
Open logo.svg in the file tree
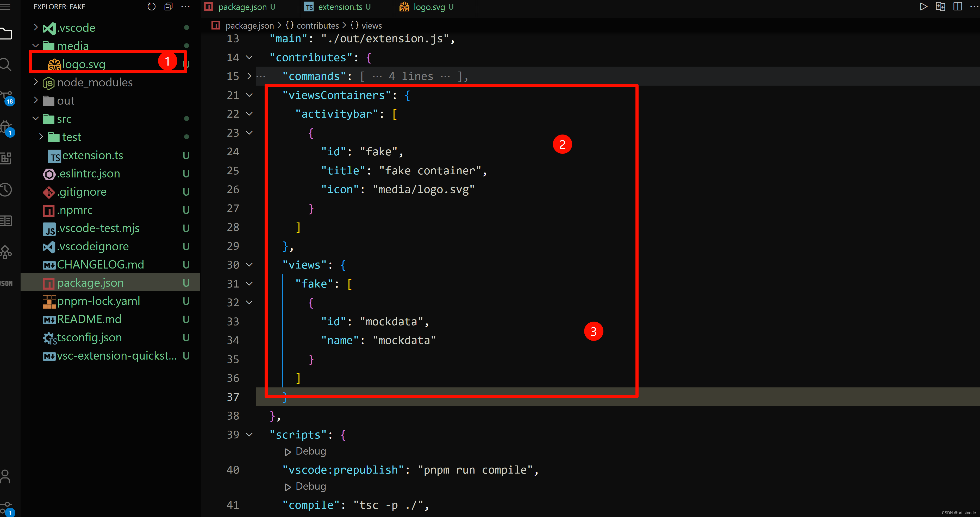coord(110,64)
